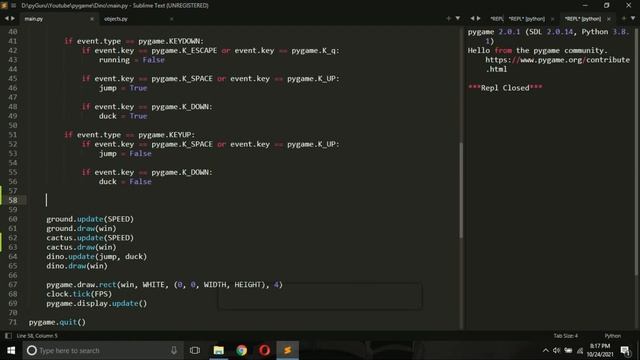
Task: Add new tab in right pane
Action: (624, 18)
